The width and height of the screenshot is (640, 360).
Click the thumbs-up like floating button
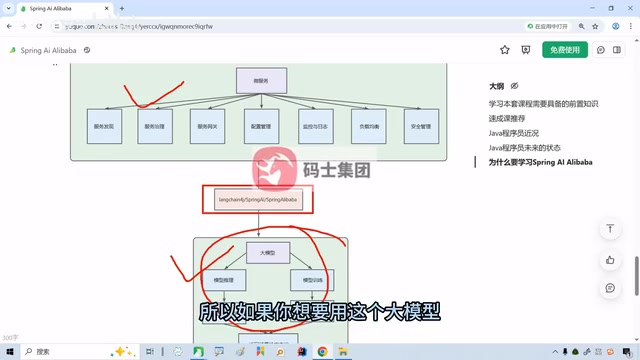(x=610, y=260)
